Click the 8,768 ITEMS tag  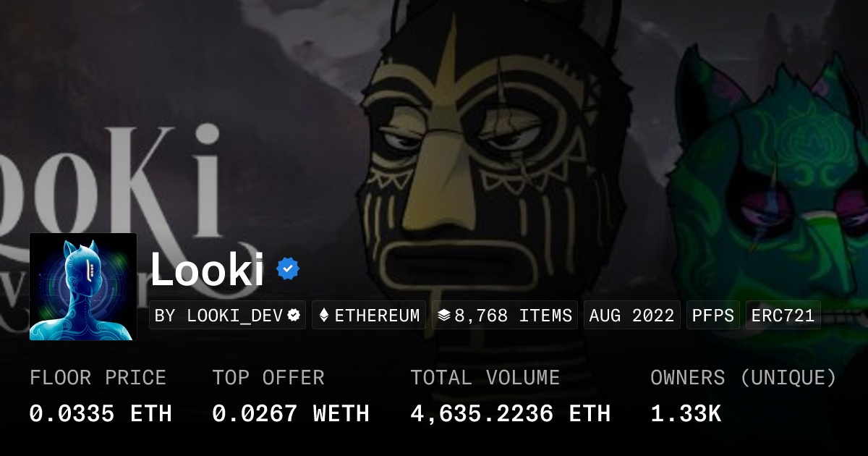pos(505,316)
